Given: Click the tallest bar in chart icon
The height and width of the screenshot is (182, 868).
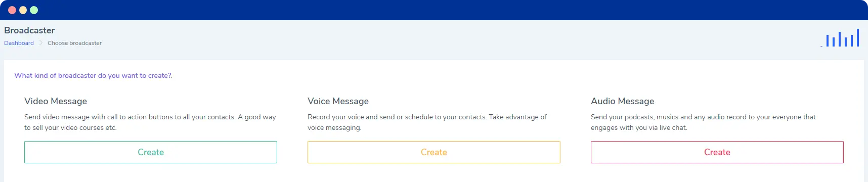Looking at the screenshot, I should [x=858, y=38].
